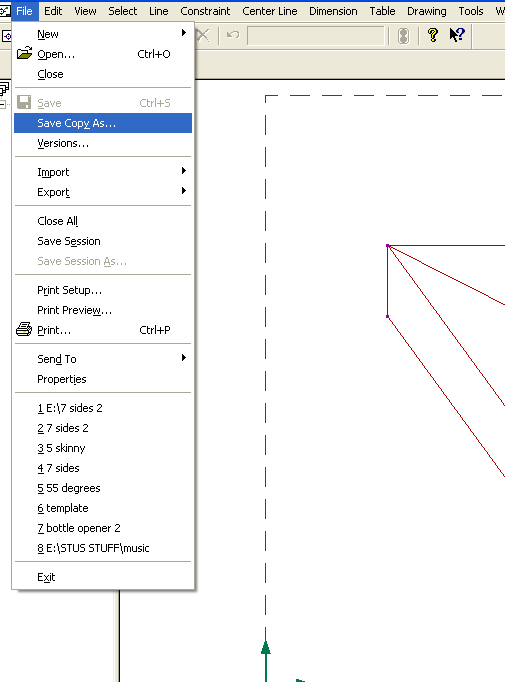Click the X delete icon in toolbar

point(202,35)
